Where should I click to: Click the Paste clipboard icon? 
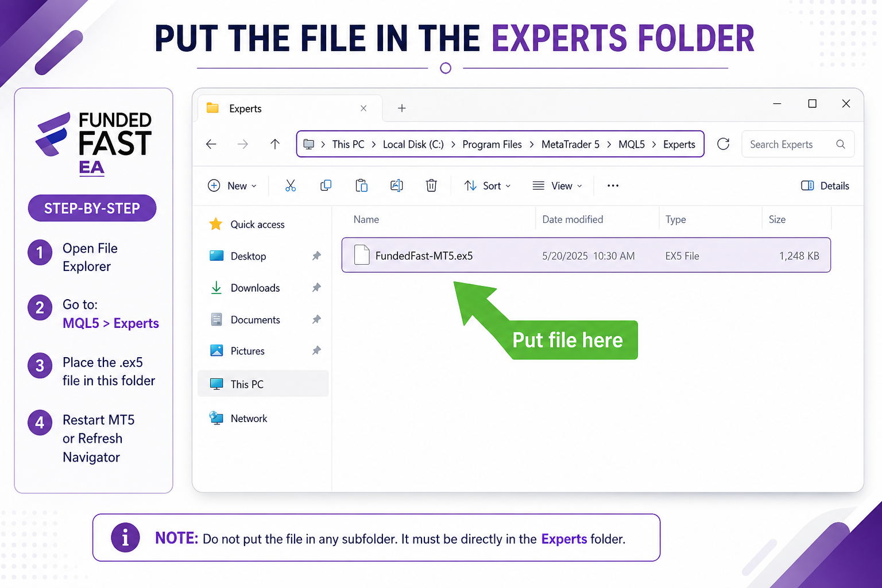click(x=361, y=185)
